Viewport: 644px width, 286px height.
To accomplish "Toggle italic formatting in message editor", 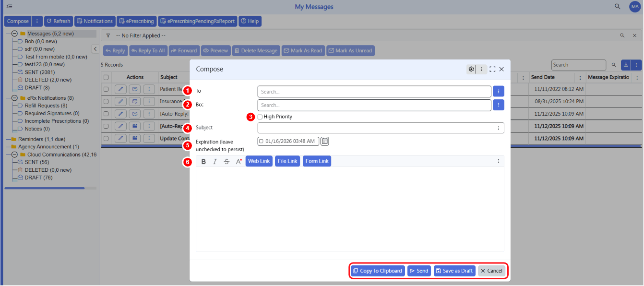I will click(x=215, y=161).
